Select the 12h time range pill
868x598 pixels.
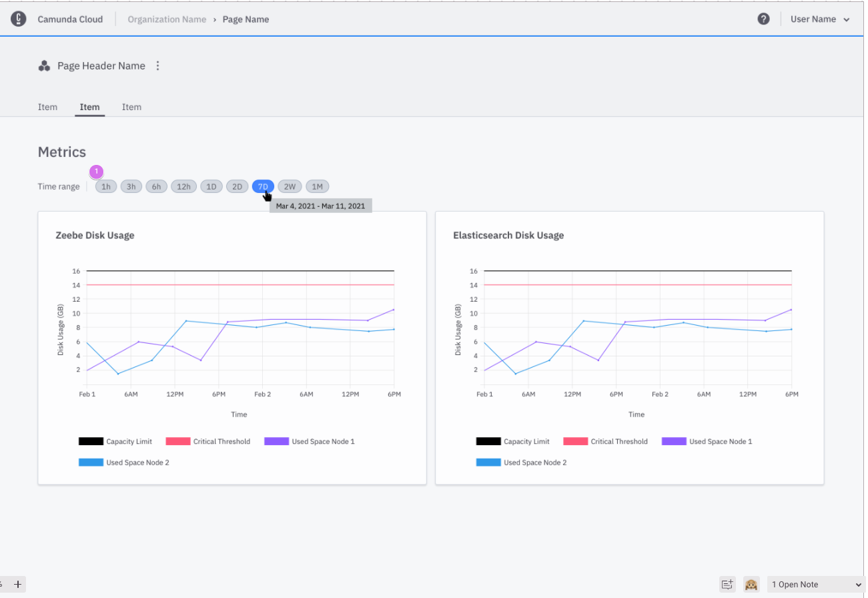(183, 187)
